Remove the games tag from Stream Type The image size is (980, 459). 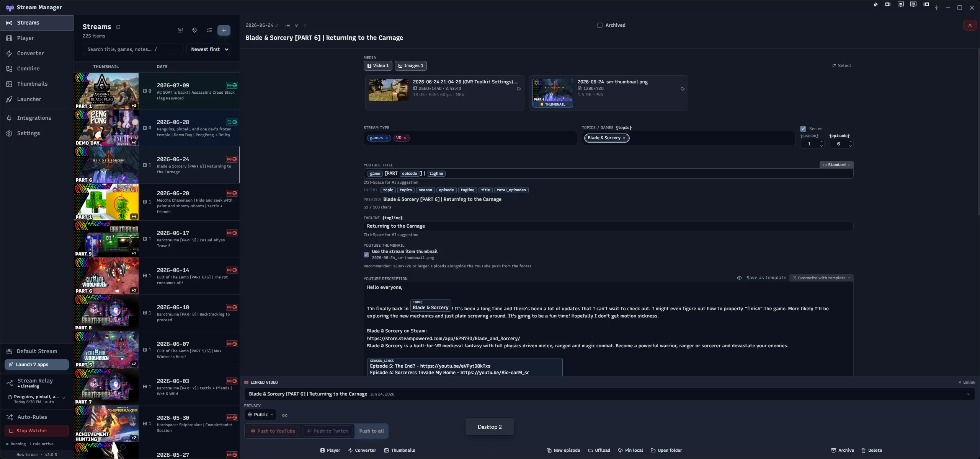(387, 138)
